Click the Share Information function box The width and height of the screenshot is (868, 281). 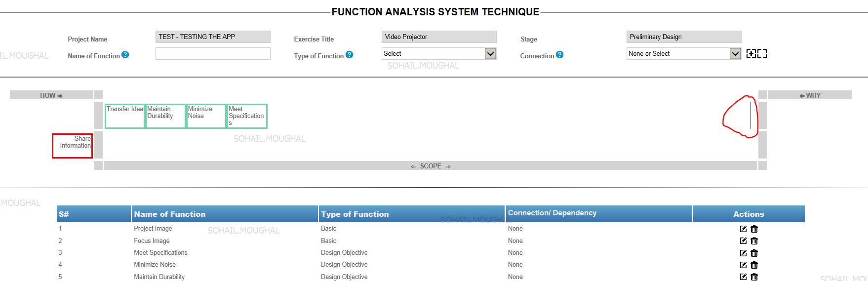[73, 146]
